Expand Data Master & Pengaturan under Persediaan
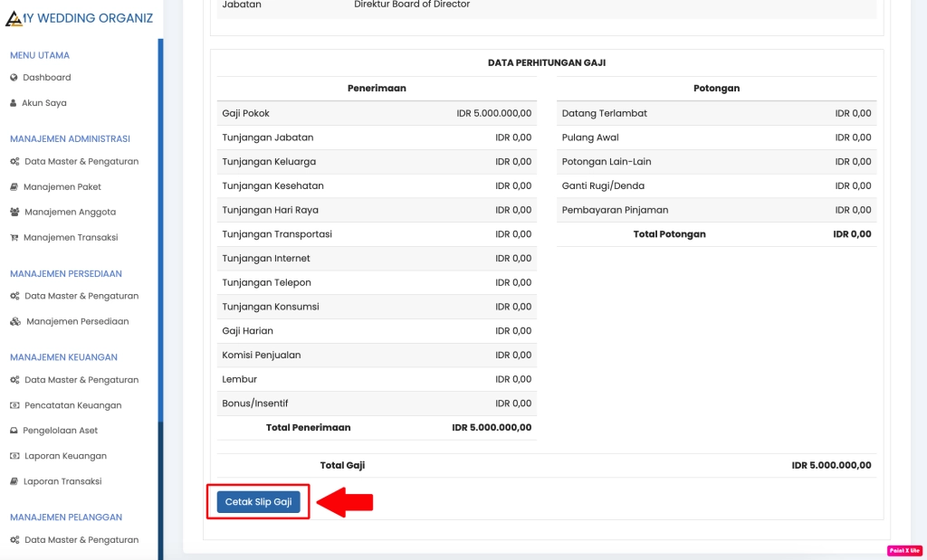Image resolution: width=927 pixels, height=560 pixels. pos(81,296)
